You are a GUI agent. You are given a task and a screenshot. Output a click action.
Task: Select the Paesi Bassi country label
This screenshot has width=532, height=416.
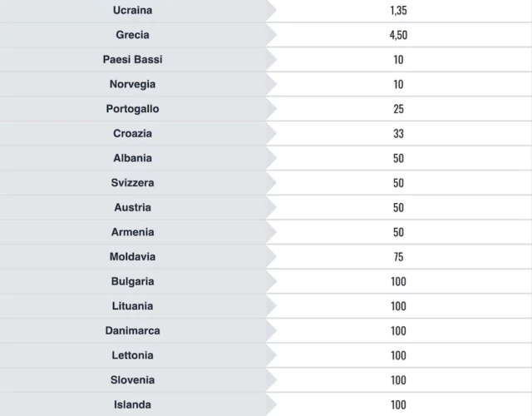(133, 59)
